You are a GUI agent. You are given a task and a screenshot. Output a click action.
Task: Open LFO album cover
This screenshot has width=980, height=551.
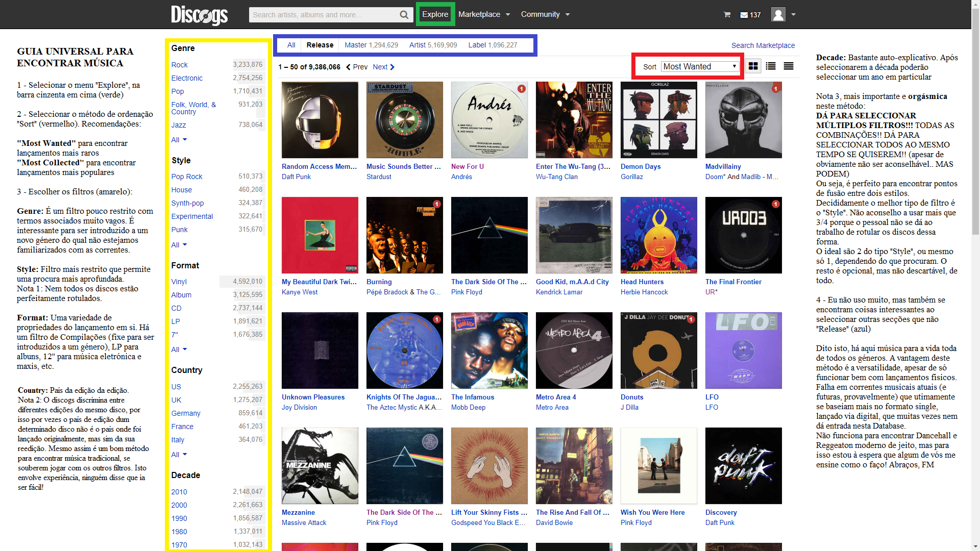[744, 350]
